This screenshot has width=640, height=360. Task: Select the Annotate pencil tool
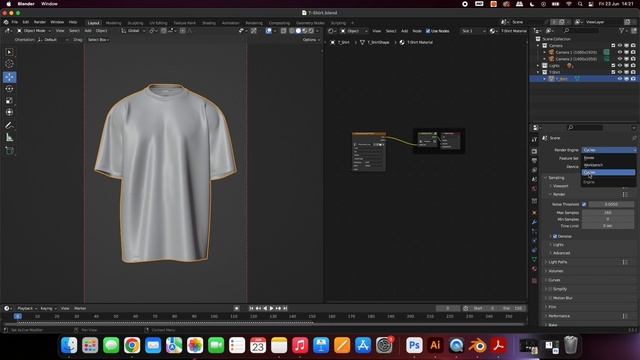coord(9,125)
